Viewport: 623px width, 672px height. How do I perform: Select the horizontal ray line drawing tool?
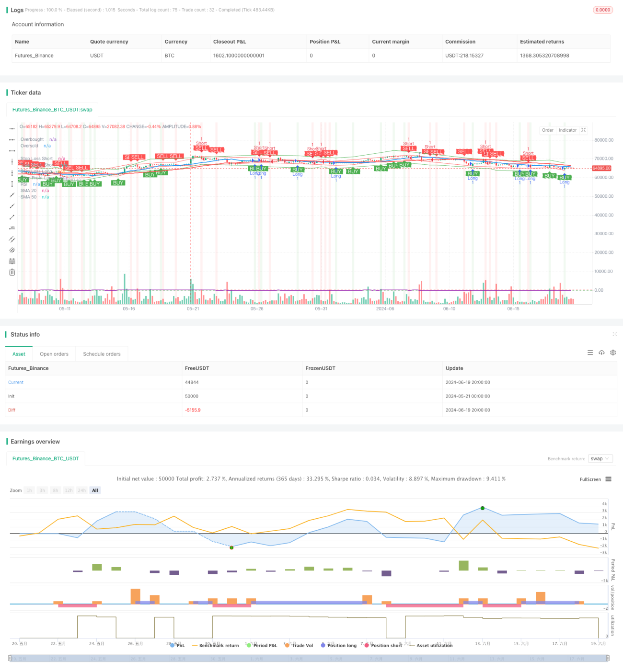pyautogui.click(x=12, y=139)
